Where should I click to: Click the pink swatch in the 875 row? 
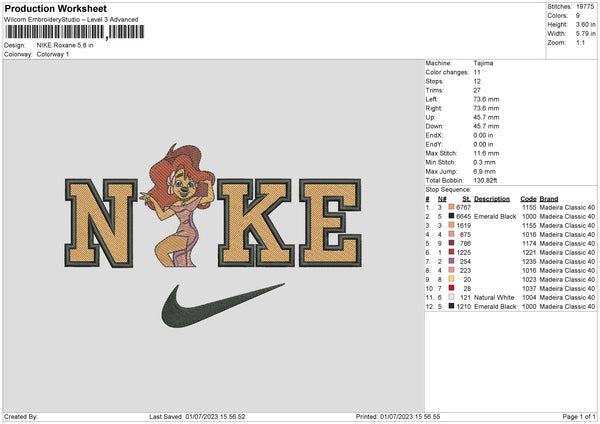point(452,234)
